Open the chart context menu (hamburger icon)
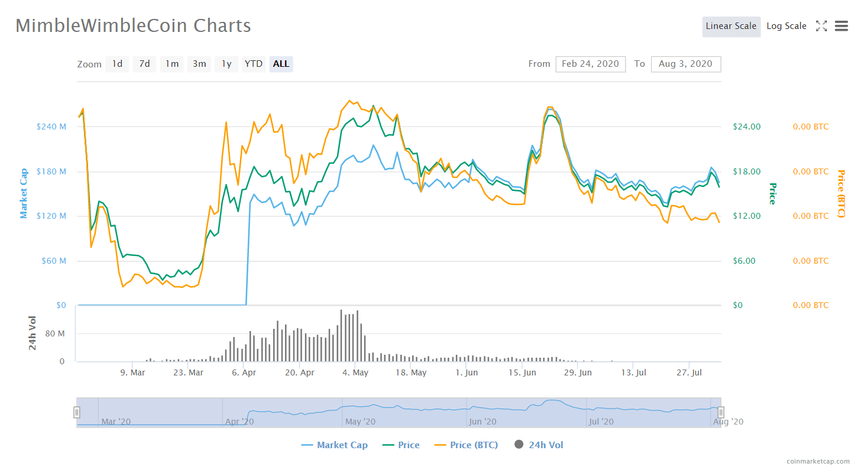 point(841,26)
